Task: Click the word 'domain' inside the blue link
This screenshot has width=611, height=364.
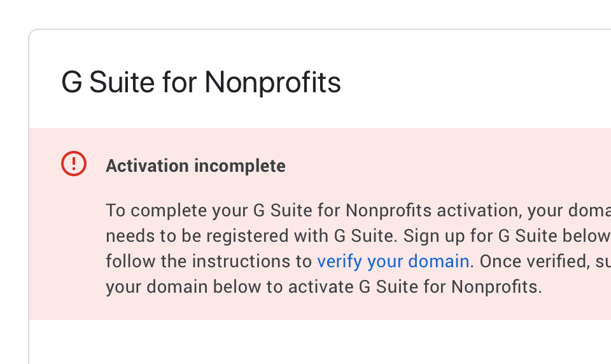Action: point(439,262)
